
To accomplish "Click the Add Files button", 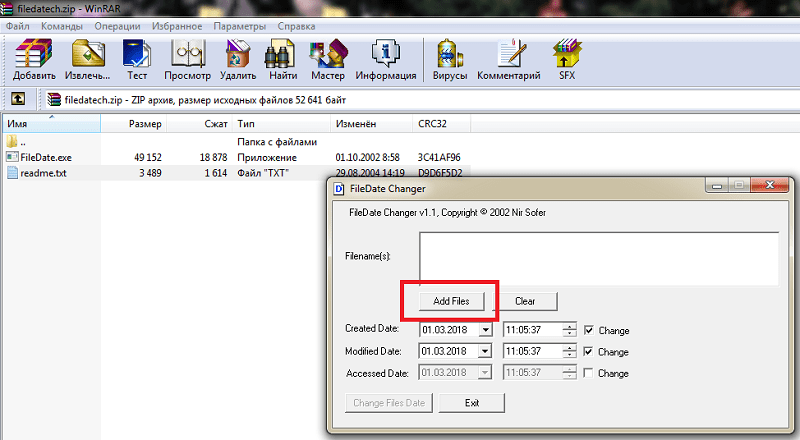I will coord(452,301).
